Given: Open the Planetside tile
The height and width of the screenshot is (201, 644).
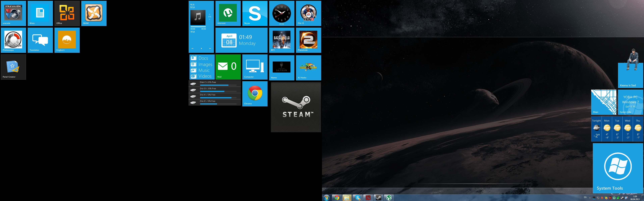Looking at the screenshot, I should coord(309,40).
